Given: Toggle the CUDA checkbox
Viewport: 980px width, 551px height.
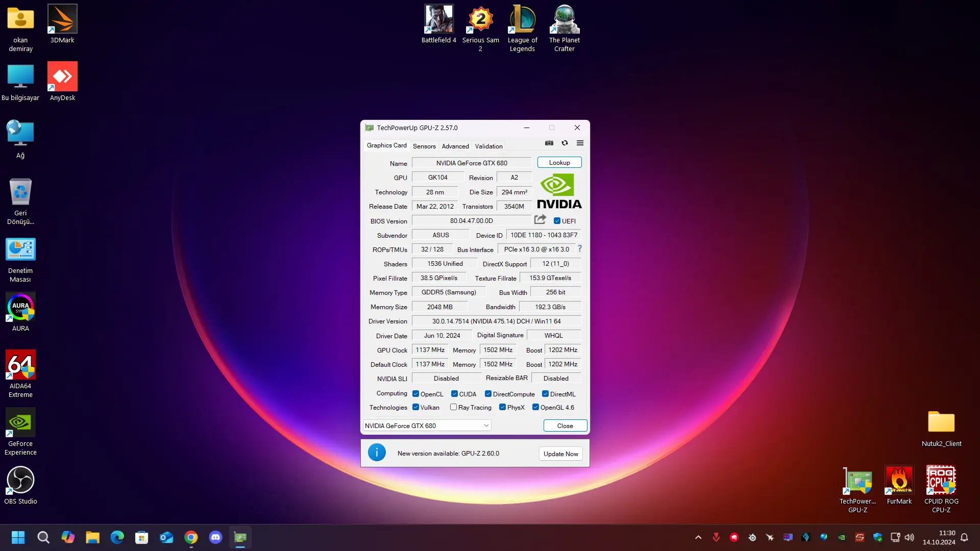Looking at the screenshot, I should (454, 394).
